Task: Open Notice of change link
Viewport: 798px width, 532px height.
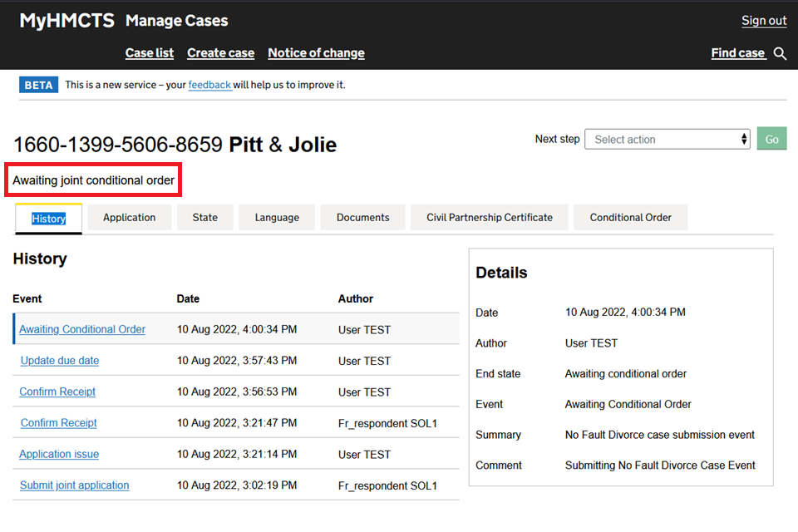Action: pos(316,53)
